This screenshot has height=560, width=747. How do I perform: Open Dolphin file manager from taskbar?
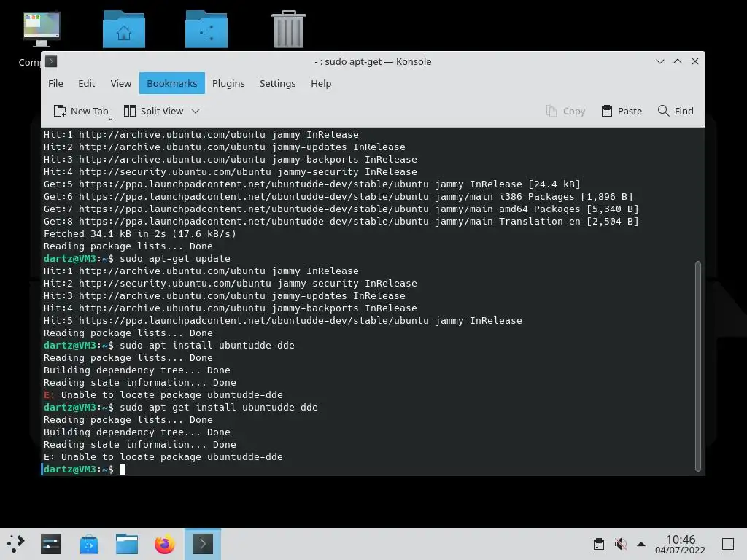[127, 544]
